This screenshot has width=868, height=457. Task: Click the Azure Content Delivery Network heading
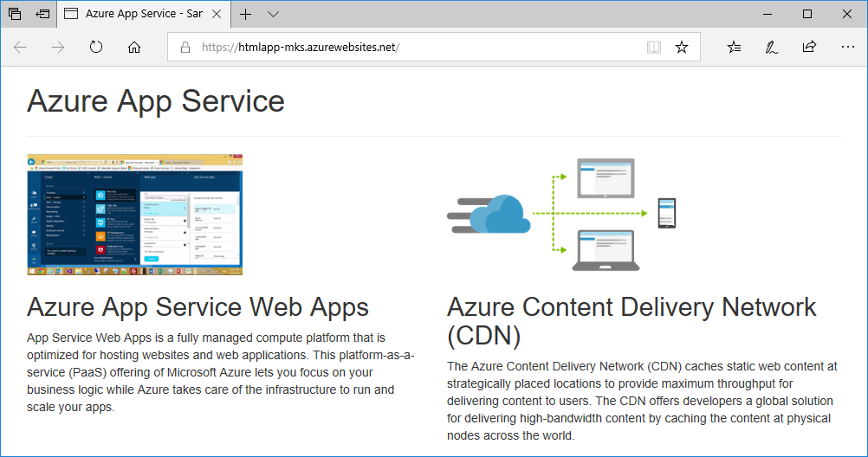click(x=632, y=321)
